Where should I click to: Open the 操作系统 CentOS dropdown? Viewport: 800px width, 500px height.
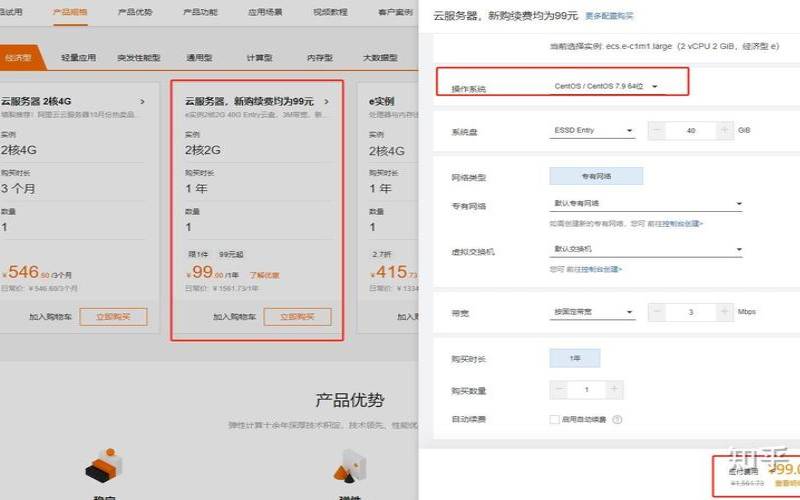(x=606, y=87)
